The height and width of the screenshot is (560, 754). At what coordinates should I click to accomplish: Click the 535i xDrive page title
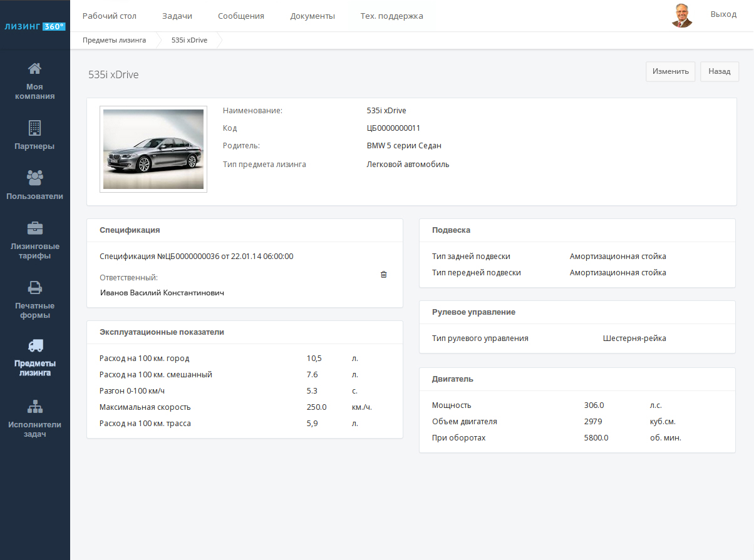(x=113, y=74)
